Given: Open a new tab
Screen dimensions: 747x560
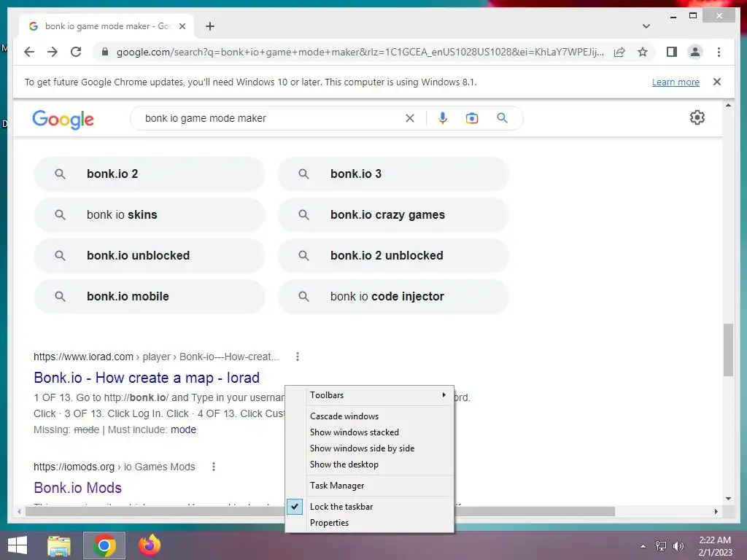Looking at the screenshot, I should click(x=209, y=26).
